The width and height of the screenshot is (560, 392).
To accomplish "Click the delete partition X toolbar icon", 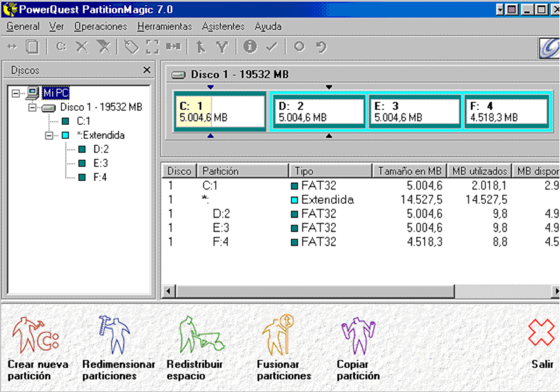I will pos(82,46).
